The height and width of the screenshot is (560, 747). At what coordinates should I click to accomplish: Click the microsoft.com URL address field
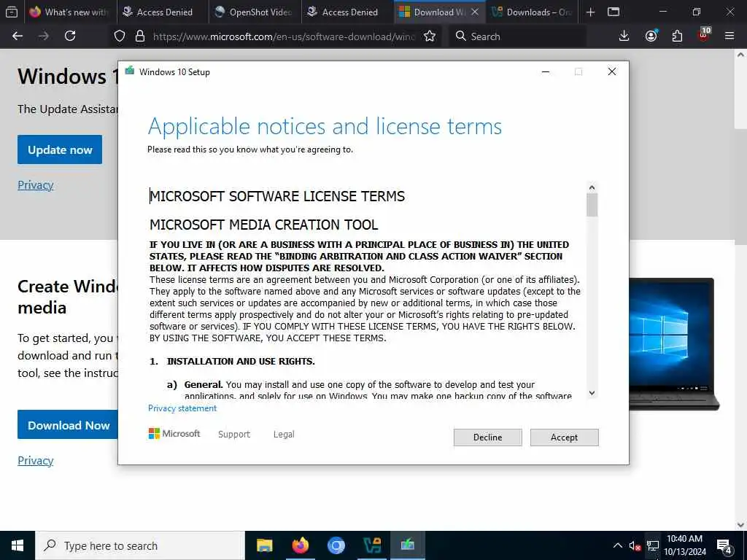tap(284, 36)
